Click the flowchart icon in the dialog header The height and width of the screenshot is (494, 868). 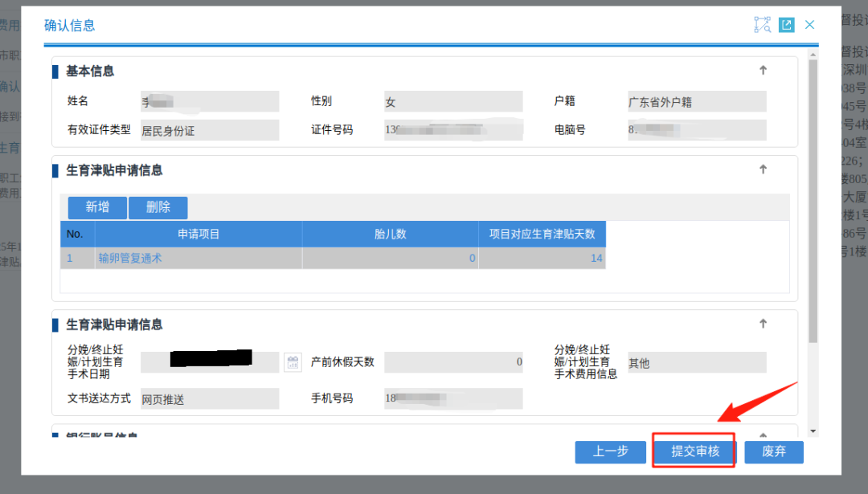coord(762,25)
